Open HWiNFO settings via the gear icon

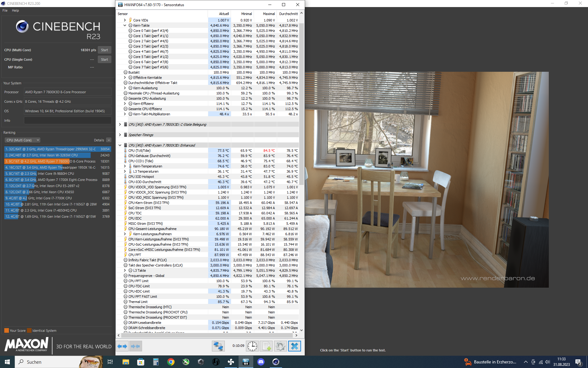281,346
